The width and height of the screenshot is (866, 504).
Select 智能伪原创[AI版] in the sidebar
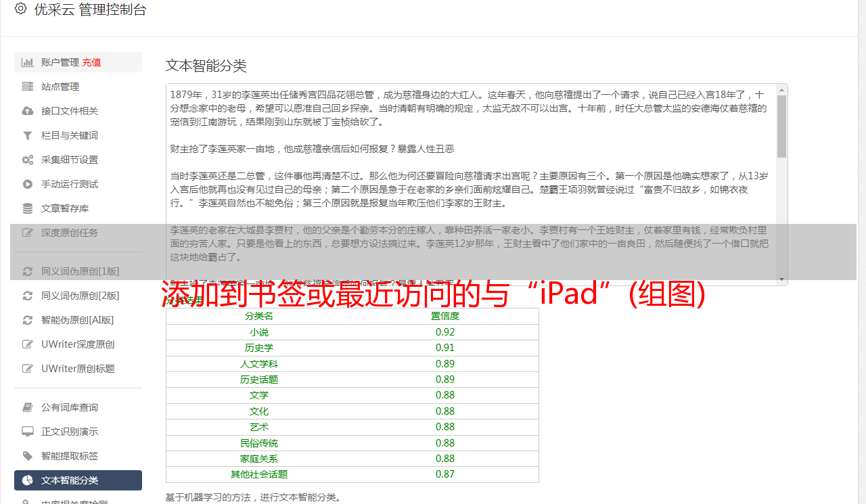(x=78, y=320)
